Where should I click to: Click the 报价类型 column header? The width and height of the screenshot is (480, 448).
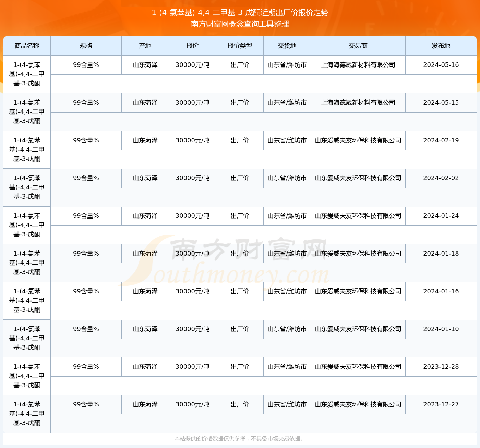click(x=240, y=46)
